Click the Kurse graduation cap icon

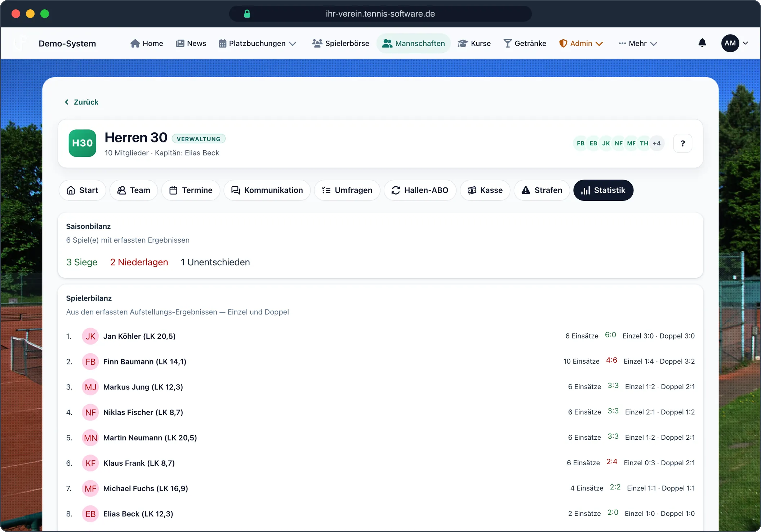[x=463, y=44]
